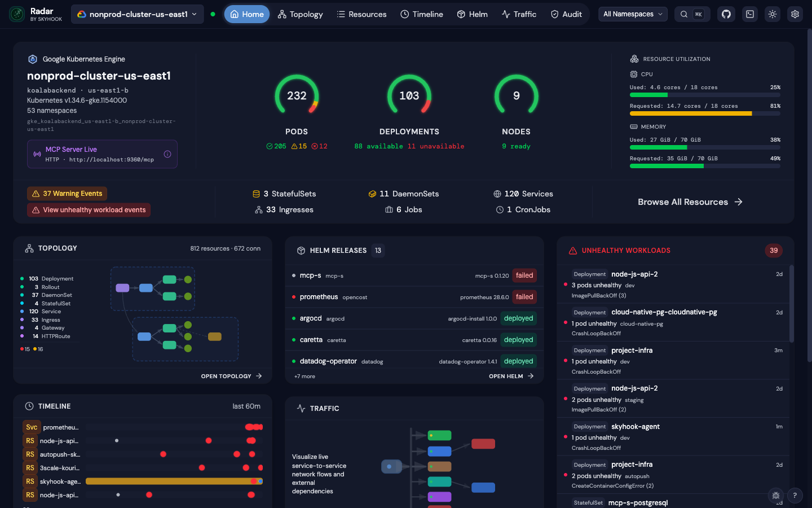812x508 pixels.
Task: Click OPEN TOPOLOGY link
Action: tap(231, 376)
